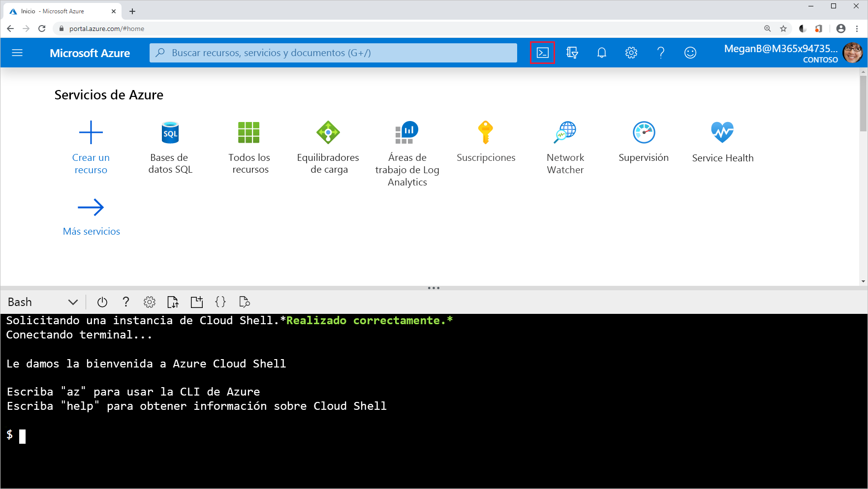The width and height of the screenshot is (868, 489).
Task: Click the Supervisión label
Action: pos(644,157)
